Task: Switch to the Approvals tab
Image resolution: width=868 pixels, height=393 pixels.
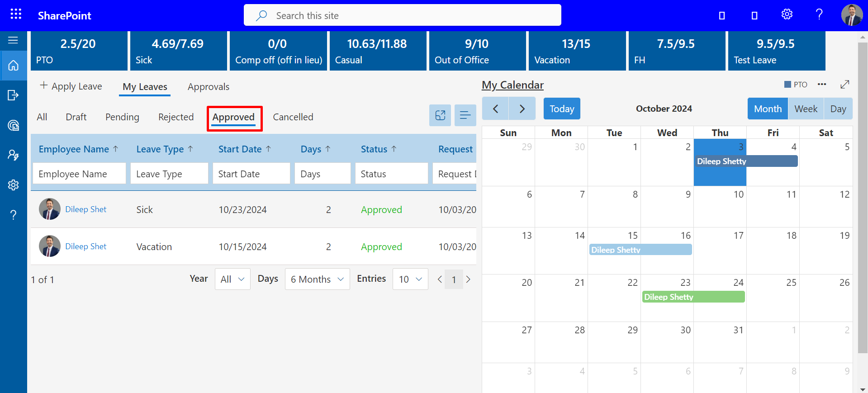Action: (209, 86)
